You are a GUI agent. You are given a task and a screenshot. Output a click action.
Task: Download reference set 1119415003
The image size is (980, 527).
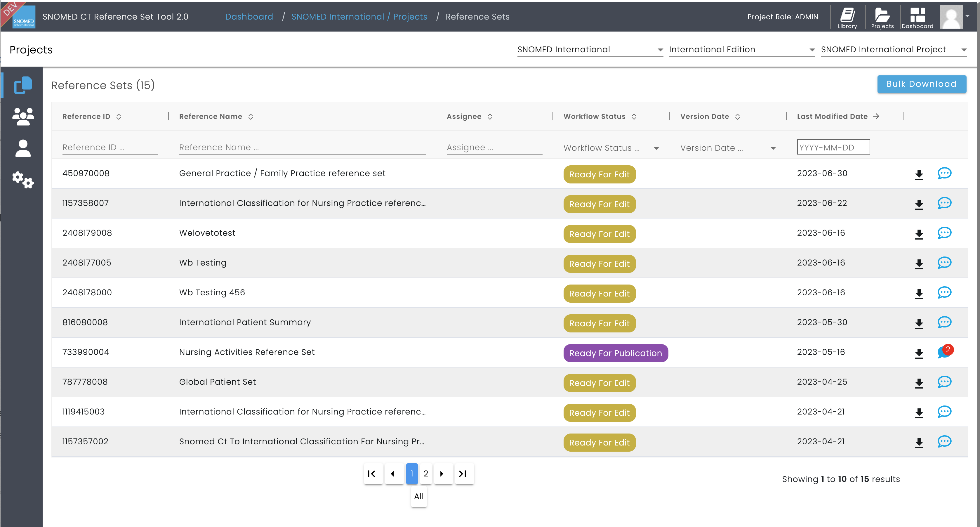pyautogui.click(x=919, y=413)
